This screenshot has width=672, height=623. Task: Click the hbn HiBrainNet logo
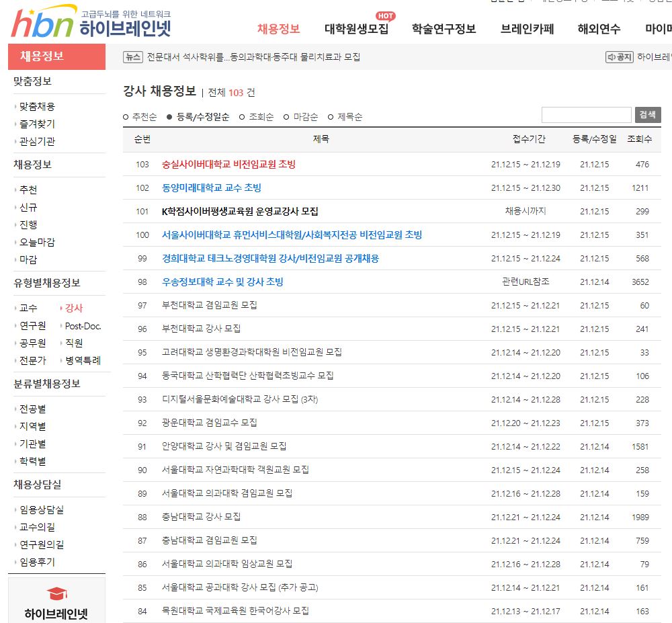(x=91, y=24)
